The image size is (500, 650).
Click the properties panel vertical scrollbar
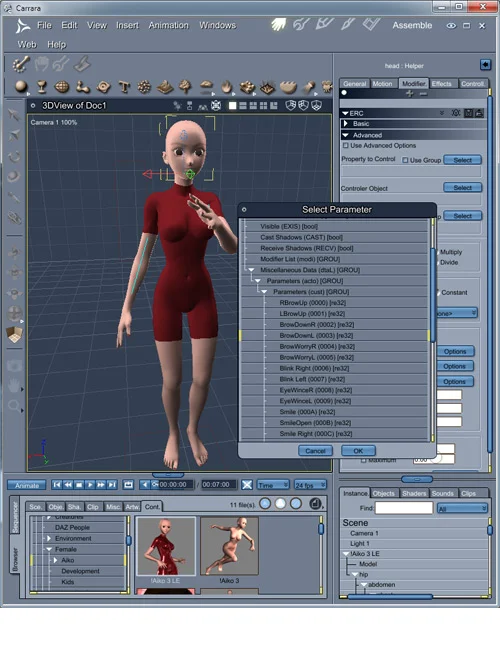click(x=490, y=274)
